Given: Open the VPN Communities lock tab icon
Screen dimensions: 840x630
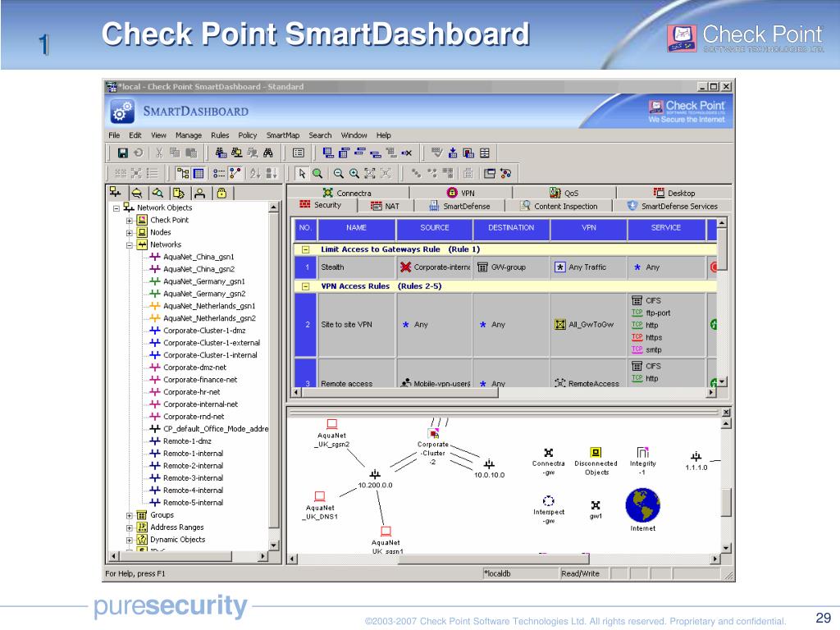Looking at the screenshot, I should 221,193.
